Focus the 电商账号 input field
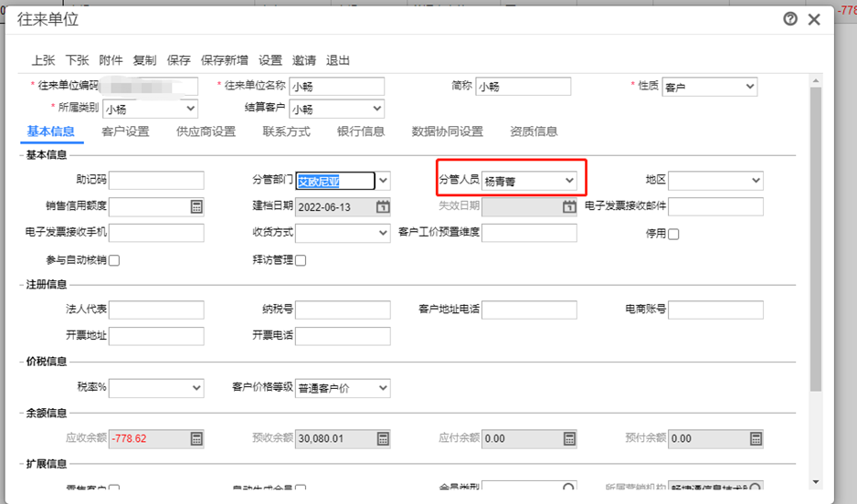The height and width of the screenshot is (504, 857). point(715,310)
